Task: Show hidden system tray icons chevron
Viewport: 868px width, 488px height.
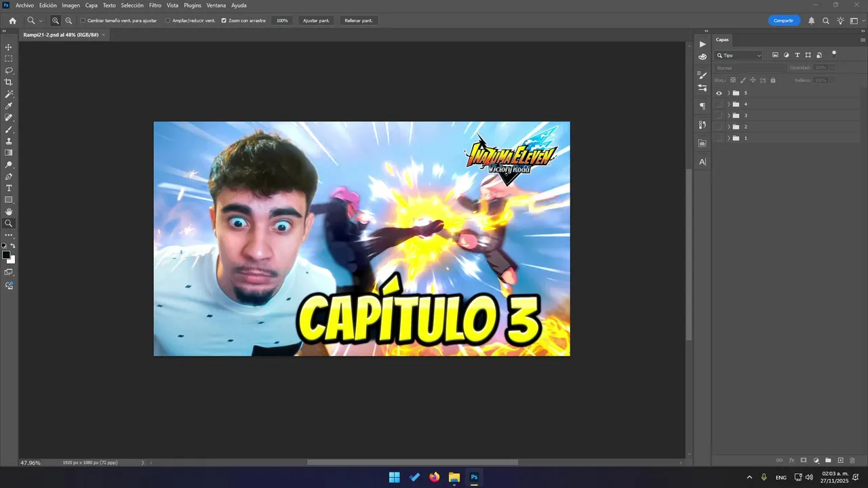Action: tap(749, 477)
